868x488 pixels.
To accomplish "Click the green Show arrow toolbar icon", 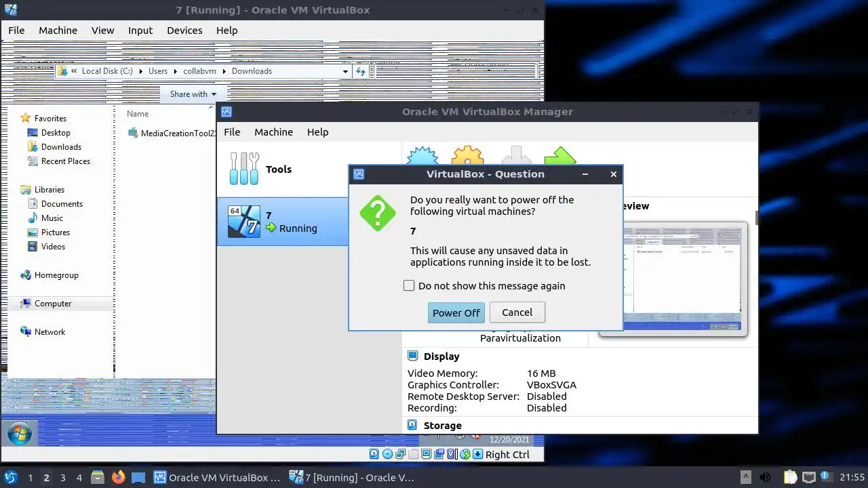I will (x=560, y=156).
